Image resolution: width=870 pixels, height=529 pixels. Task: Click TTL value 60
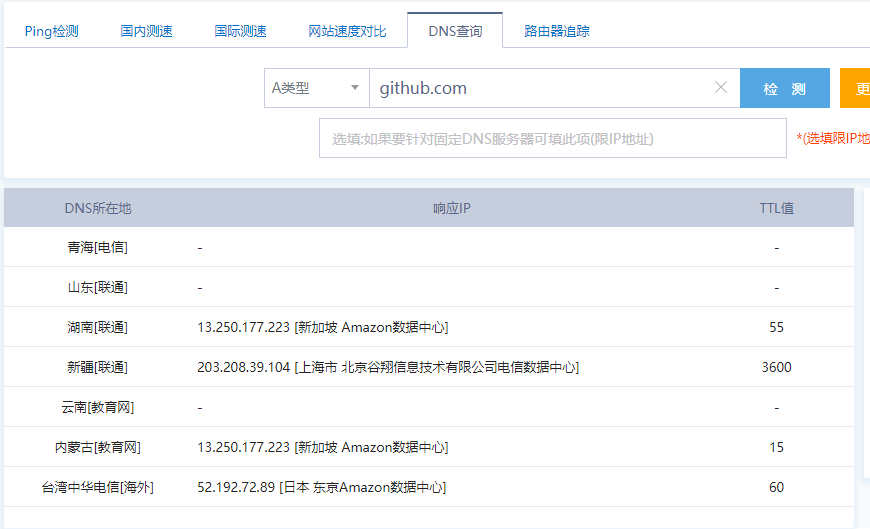[x=776, y=487]
